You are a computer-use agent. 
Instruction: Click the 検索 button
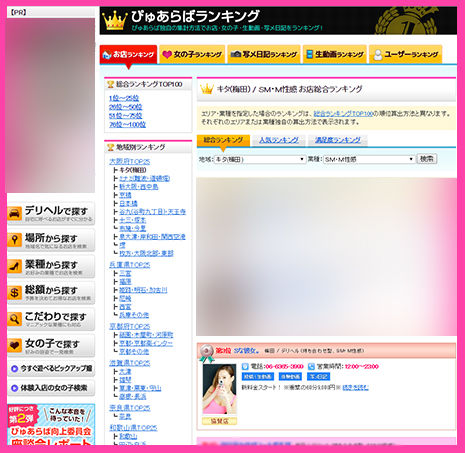tap(427, 159)
